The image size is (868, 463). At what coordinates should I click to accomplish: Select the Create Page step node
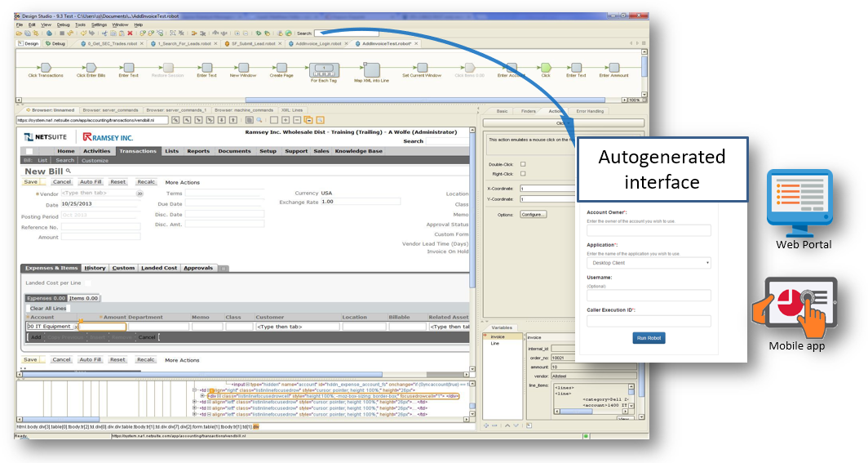pos(281,68)
